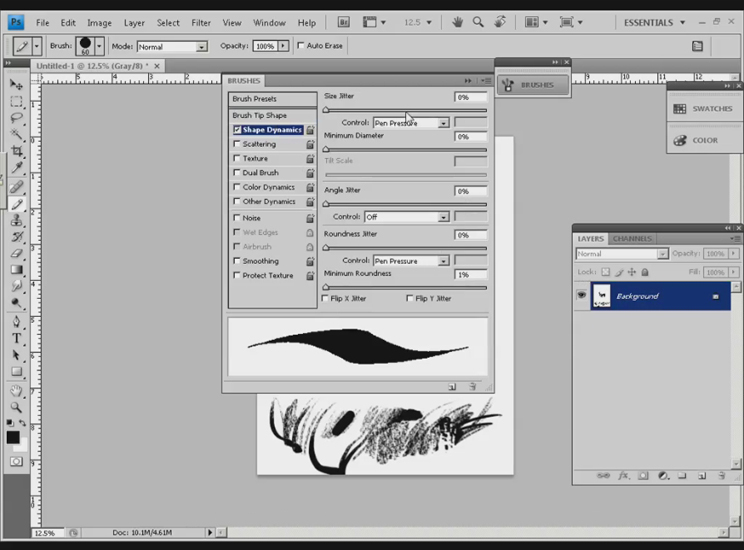Launch Bridge from the menu bar icon
The height and width of the screenshot is (550, 744).
(344, 22)
